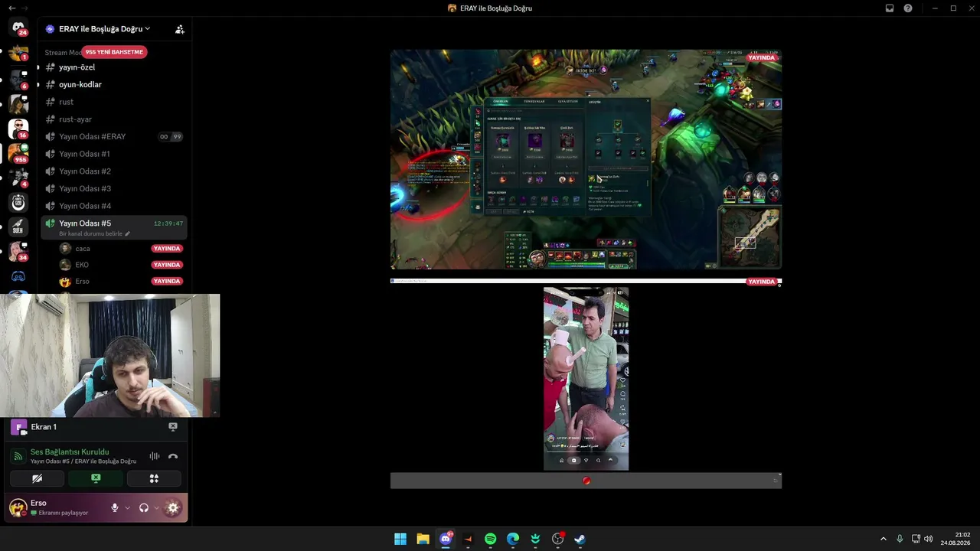Open the server icon with 34 badge
This screenshot has width=980, height=551.
pyautogui.click(x=18, y=251)
